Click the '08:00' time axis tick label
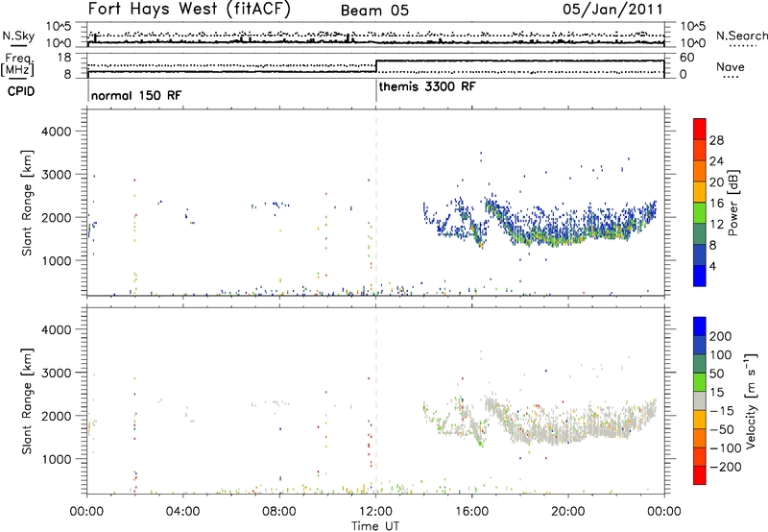 click(279, 512)
